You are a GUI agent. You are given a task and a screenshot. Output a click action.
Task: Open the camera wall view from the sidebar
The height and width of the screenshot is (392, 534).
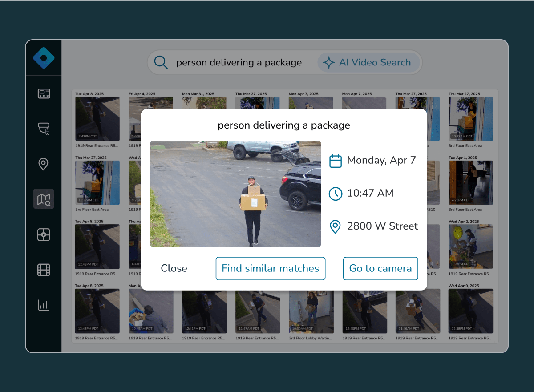click(44, 93)
